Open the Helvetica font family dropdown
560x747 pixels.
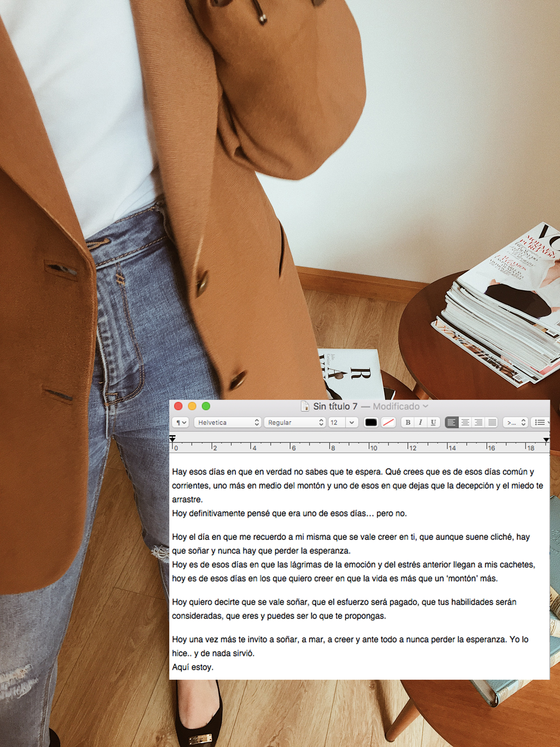pyautogui.click(x=228, y=422)
